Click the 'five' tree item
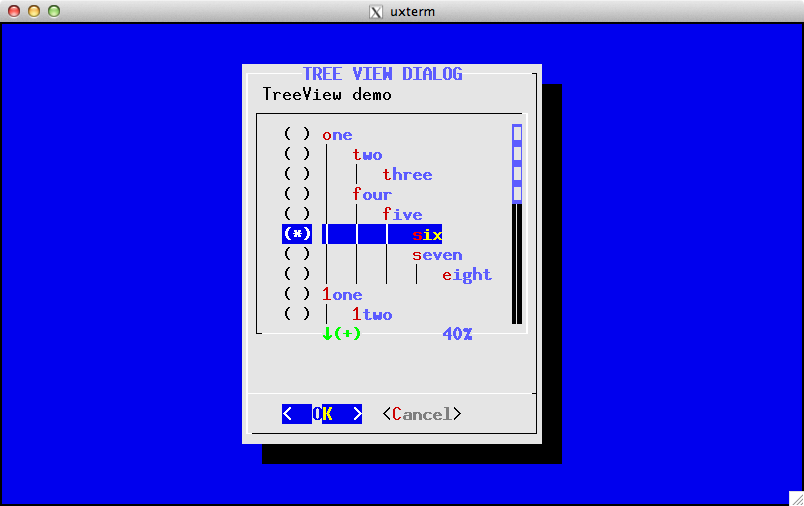The height and width of the screenshot is (506, 804). pos(402,215)
